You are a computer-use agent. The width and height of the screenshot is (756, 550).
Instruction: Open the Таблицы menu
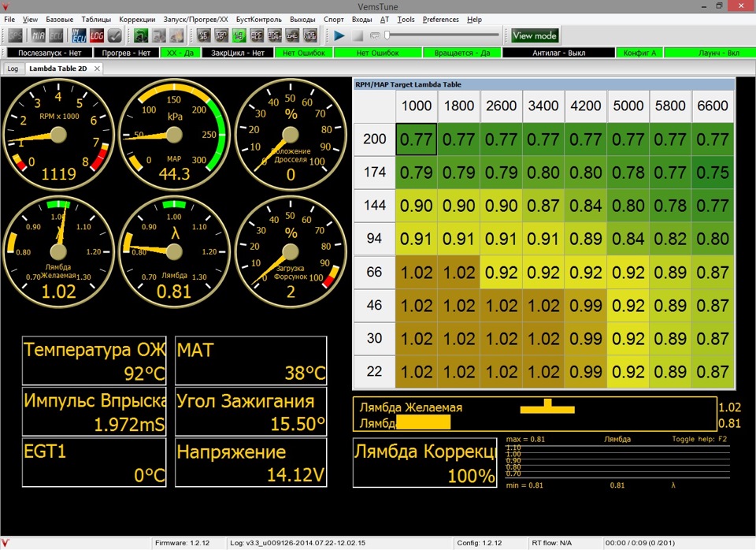coord(96,19)
